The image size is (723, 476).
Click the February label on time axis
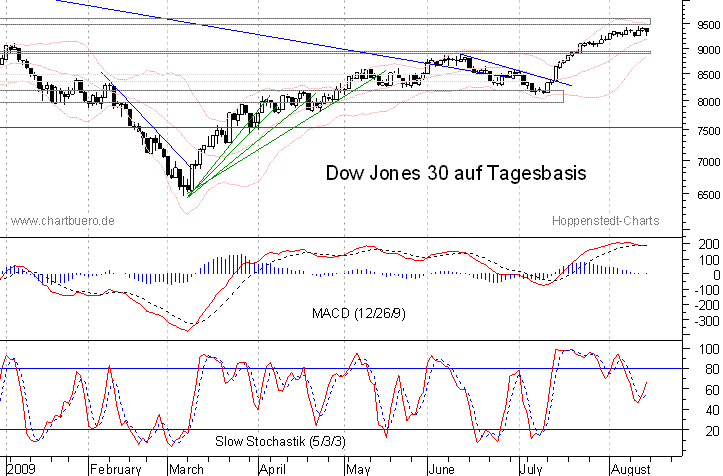point(116,470)
